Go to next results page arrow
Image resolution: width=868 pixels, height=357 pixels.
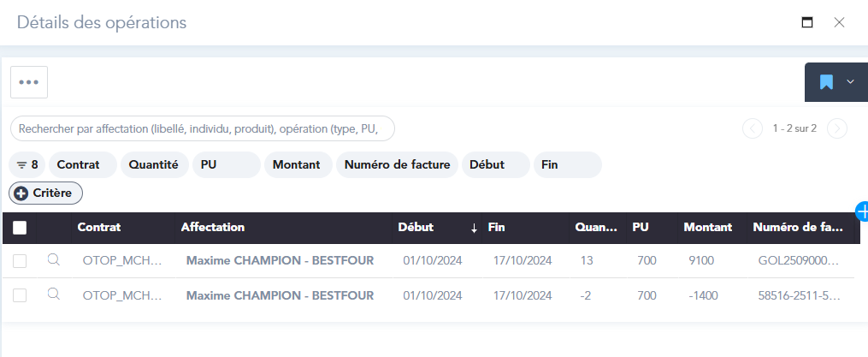(837, 128)
